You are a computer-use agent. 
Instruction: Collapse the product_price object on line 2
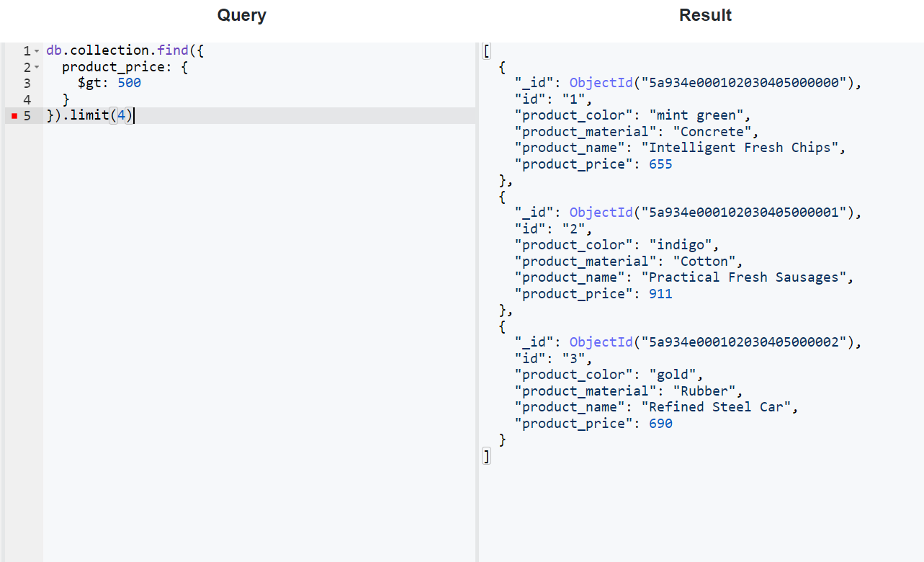click(x=37, y=66)
